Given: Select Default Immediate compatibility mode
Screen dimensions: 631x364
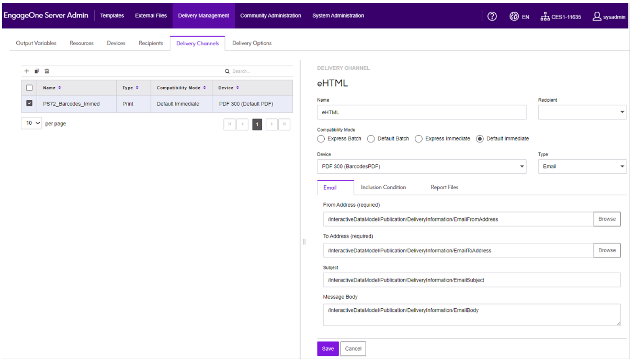Looking at the screenshot, I should point(480,139).
